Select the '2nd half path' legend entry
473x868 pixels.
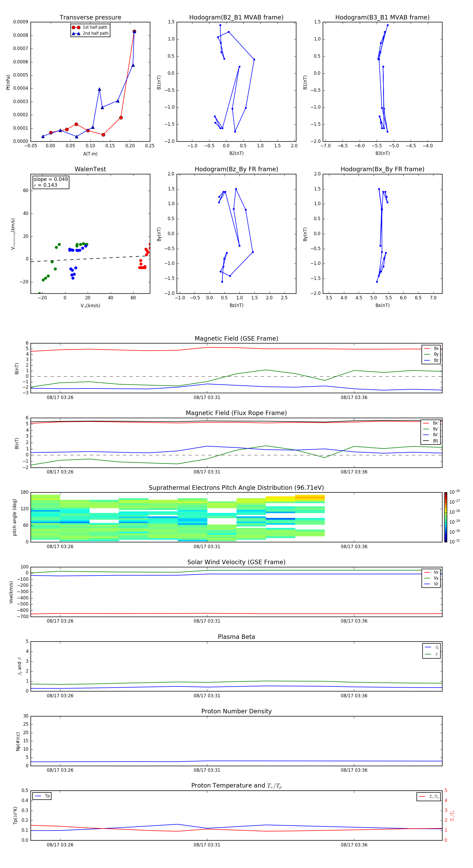click(x=90, y=33)
